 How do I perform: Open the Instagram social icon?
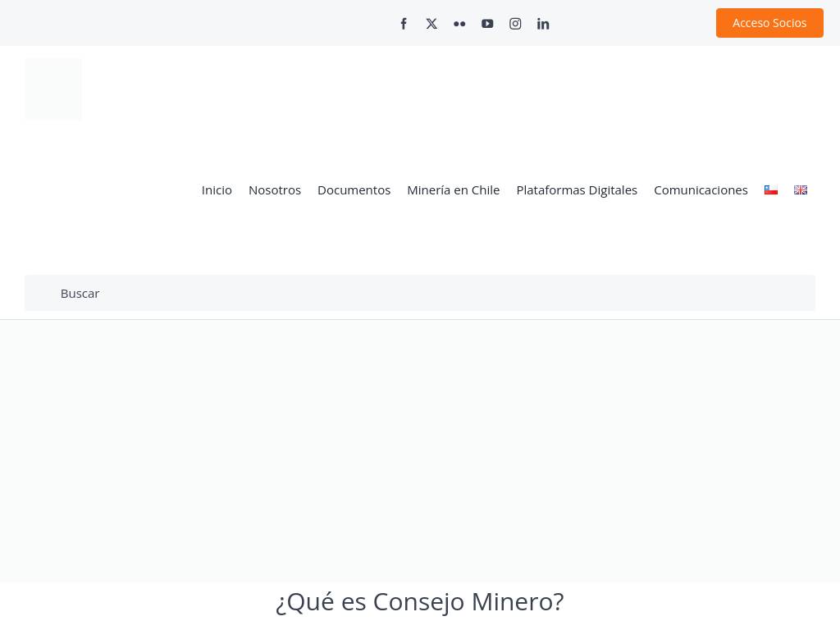515,24
